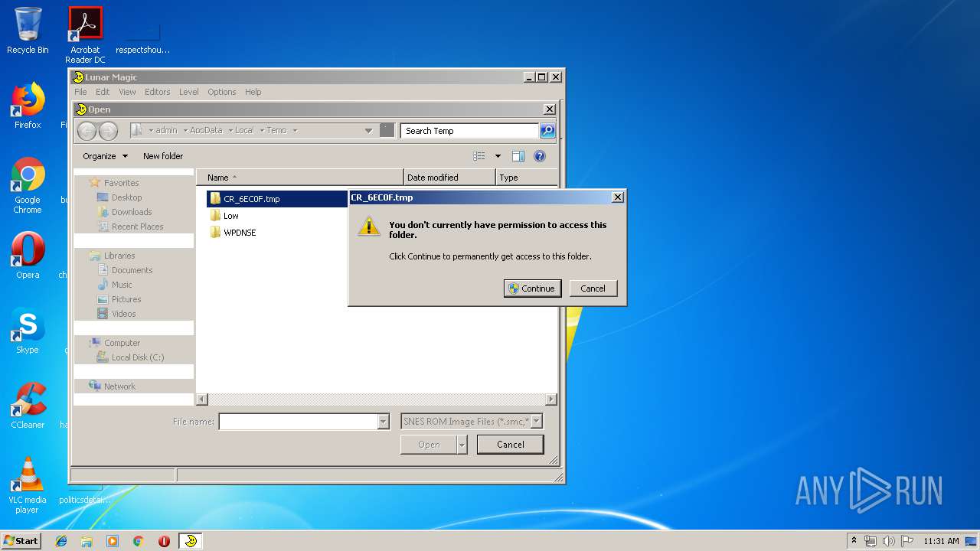Viewport: 980px width, 551px height.
Task: Select Lunar Magic taskbar button
Action: tap(191, 541)
